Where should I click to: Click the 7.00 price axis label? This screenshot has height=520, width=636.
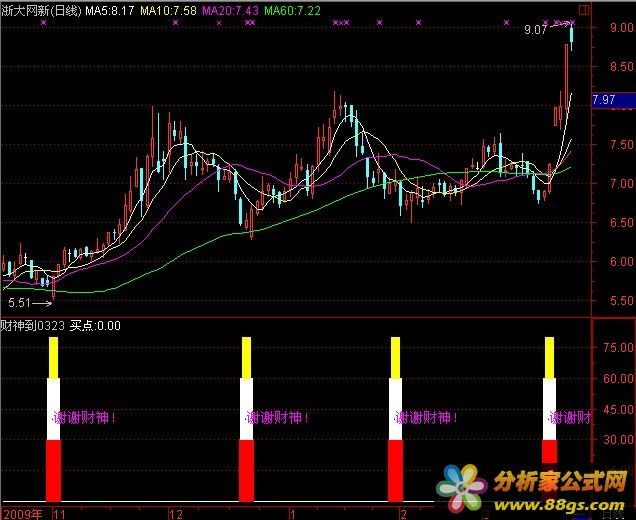tap(622, 184)
